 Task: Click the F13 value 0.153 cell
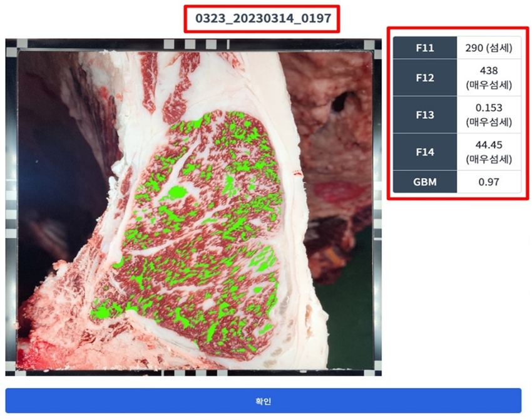489,115
